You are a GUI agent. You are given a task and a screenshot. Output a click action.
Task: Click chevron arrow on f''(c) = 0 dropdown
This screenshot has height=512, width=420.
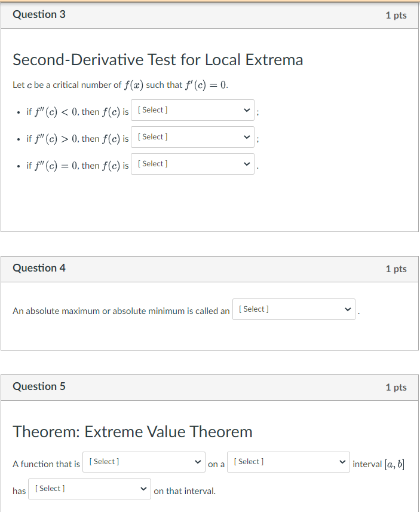246,163
